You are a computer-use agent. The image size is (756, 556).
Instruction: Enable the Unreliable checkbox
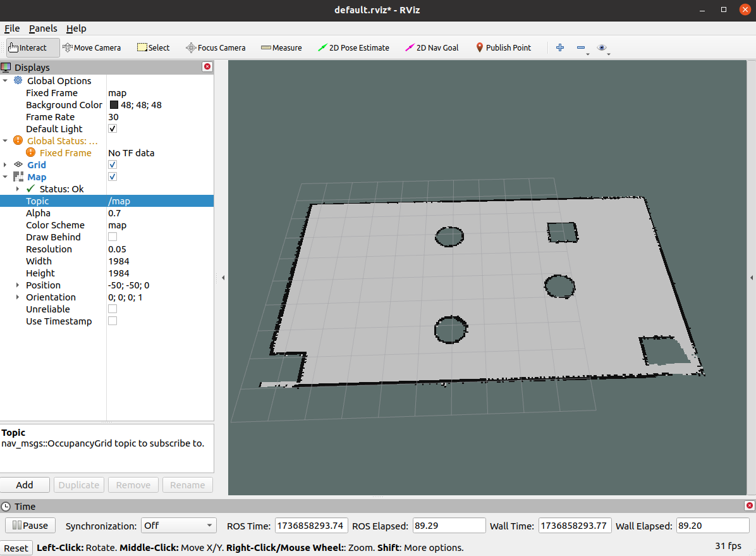click(x=113, y=309)
